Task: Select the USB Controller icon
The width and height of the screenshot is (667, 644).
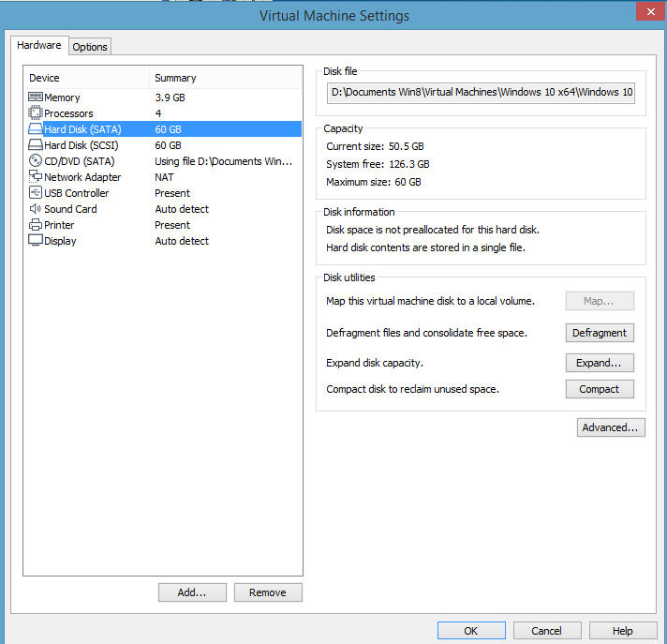Action: tap(36, 193)
